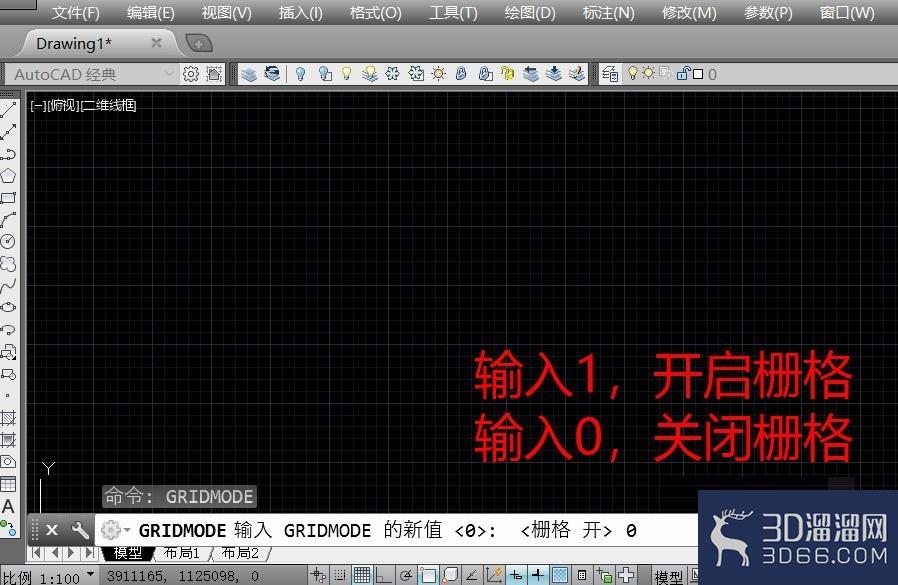Select the Arc tool

(8, 220)
